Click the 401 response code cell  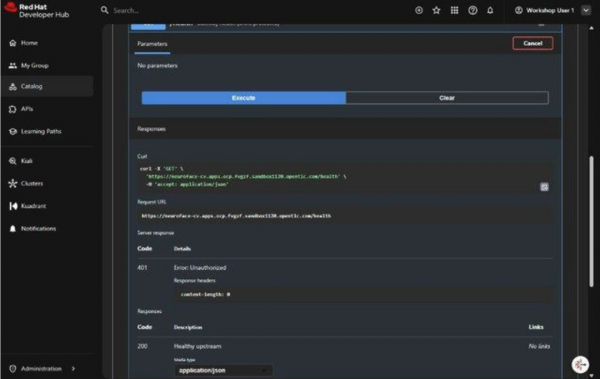tap(142, 268)
